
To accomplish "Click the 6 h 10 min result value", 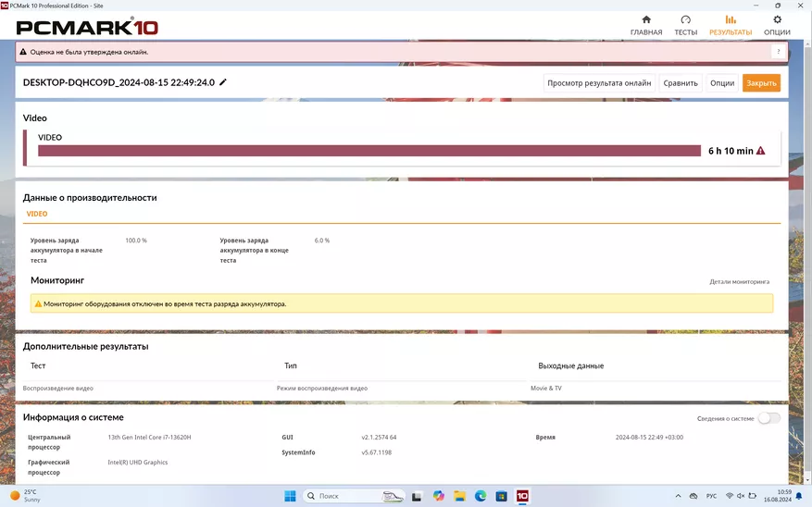I will coord(731,151).
